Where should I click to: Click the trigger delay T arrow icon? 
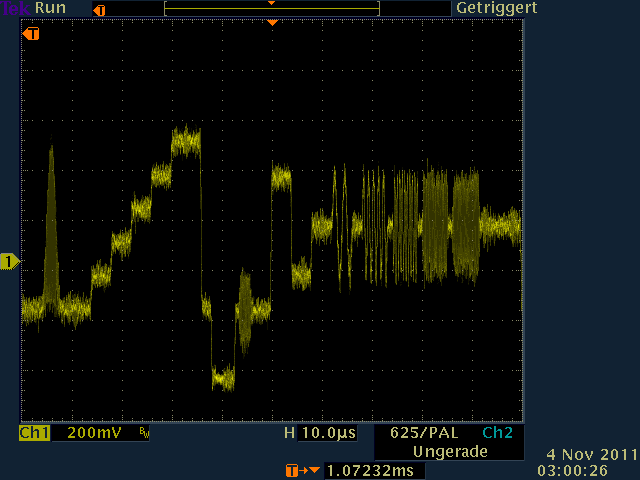[303, 470]
